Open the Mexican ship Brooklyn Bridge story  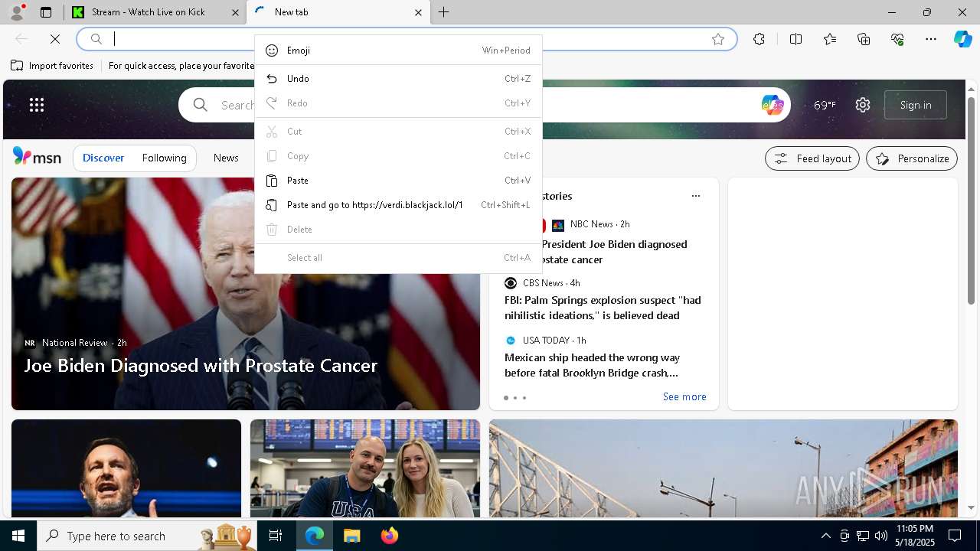pos(593,365)
